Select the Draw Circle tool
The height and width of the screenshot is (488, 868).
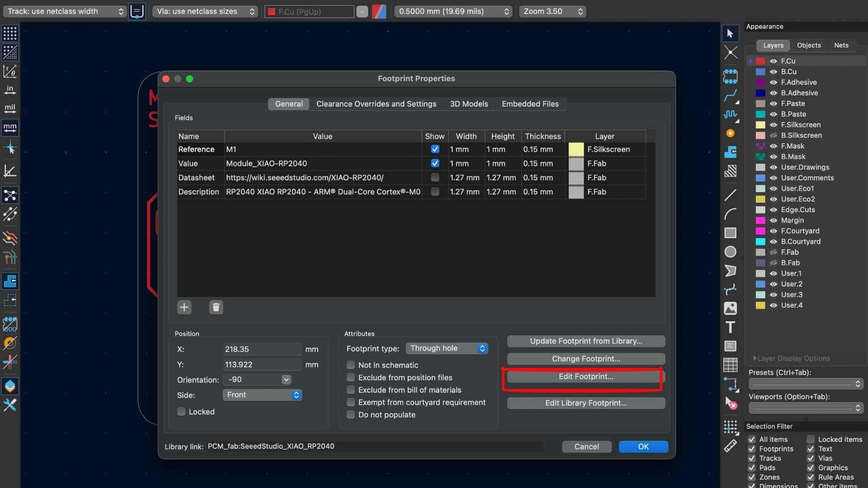pos(730,252)
